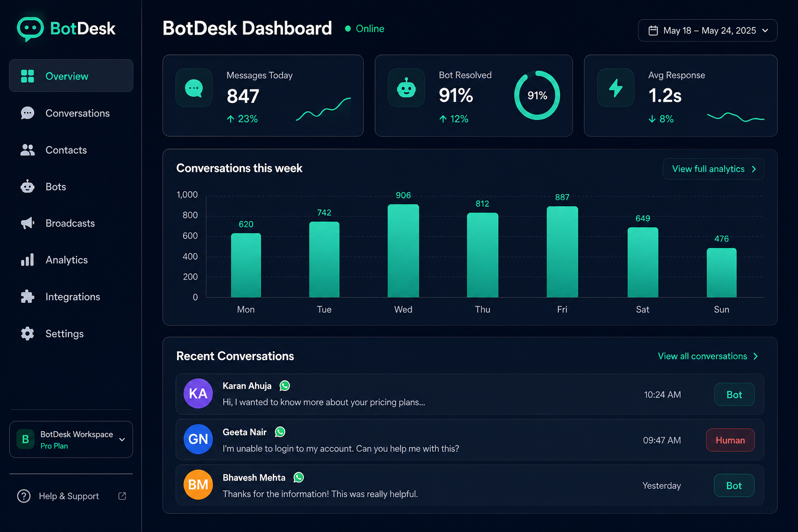Click the View all conversations link

point(708,356)
